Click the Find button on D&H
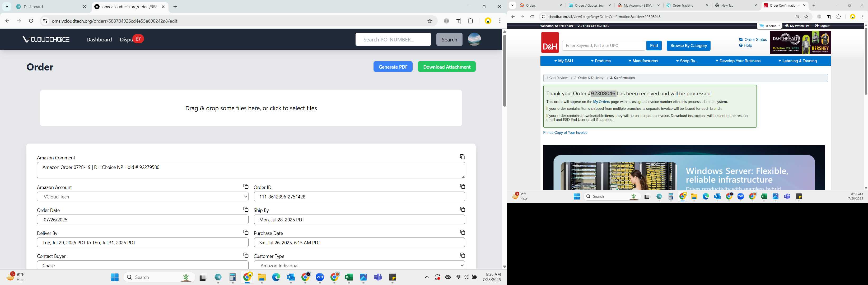 (x=654, y=45)
